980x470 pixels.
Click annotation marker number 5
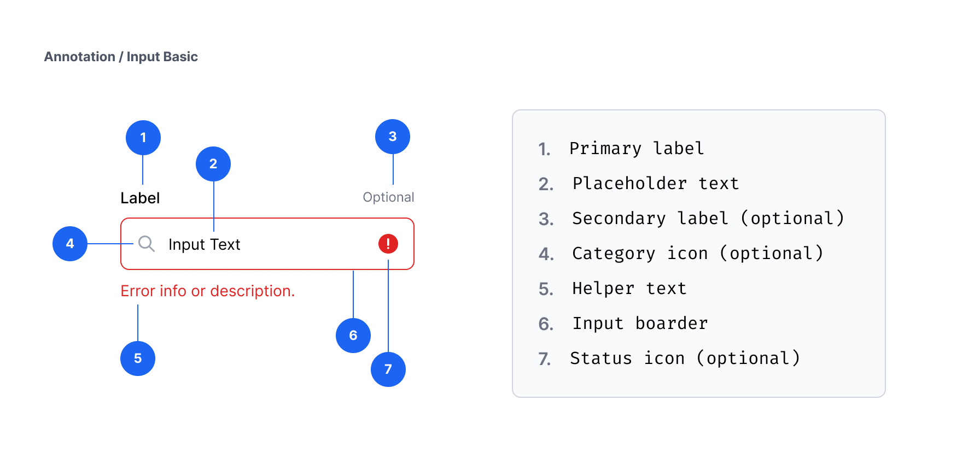(138, 359)
